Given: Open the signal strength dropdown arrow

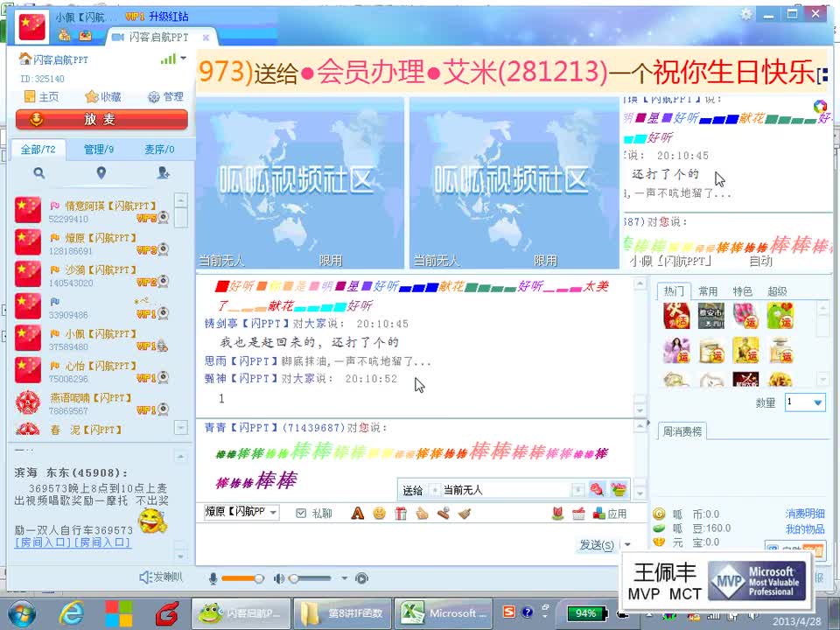Looking at the screenshot, I should (184, 58).
